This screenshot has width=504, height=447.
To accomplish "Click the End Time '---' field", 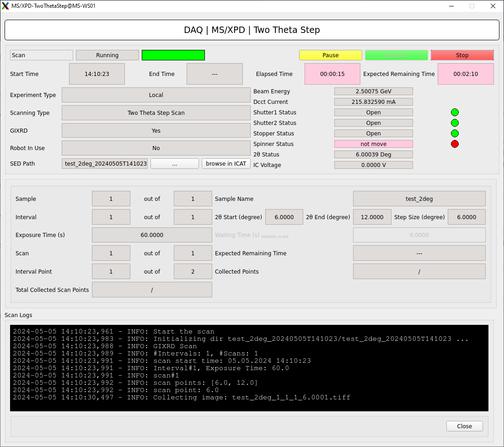I will [214, 74].
